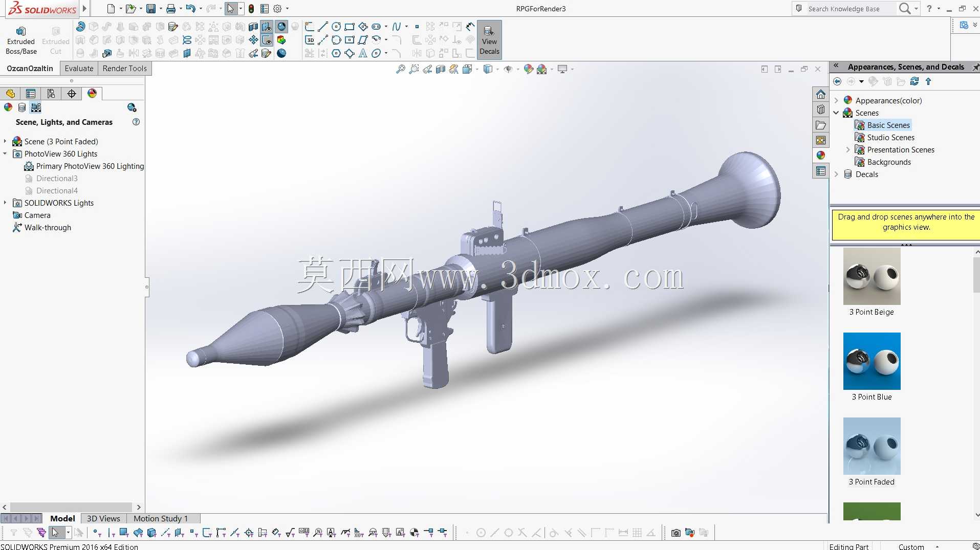Image resolution: width=980 pixels, height=550 pixels.
Task: Switch to the 3D Views tab
Action: pyautogui.click(x=103, y=518)
